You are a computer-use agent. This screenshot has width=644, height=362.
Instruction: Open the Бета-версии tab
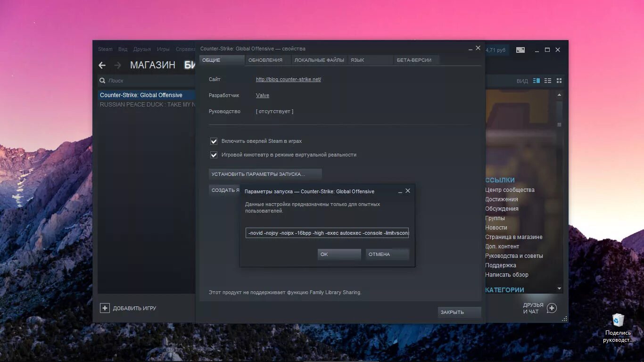(x=416, y=60)
